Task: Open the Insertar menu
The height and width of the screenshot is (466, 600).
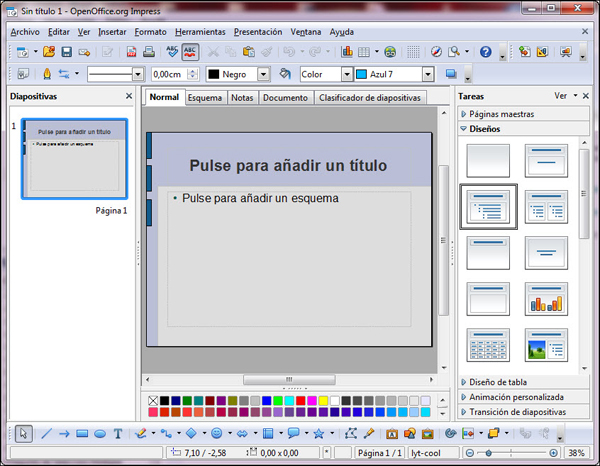Action: tap(112, 32)
